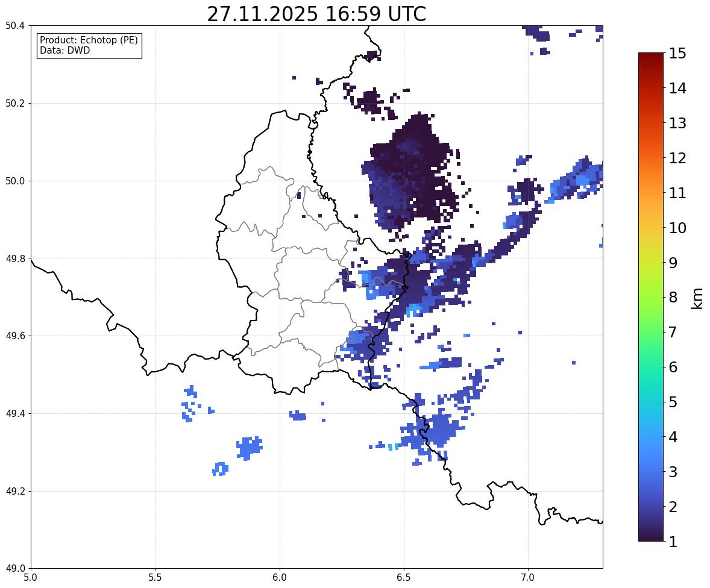Click latitude axis label "50.4"

click(15, 26)
